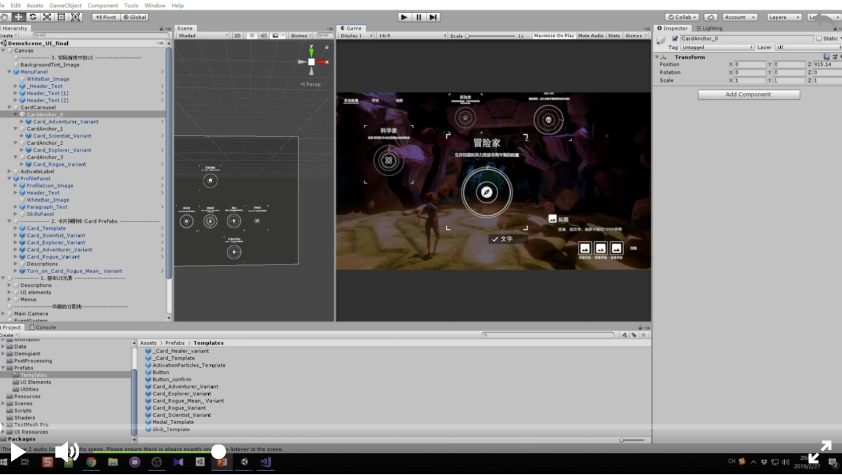Screen dimensions: 842x475
Task: Open Scene view Gizmos dropdown
Action: pyautogui.click(x=300, y=35)
